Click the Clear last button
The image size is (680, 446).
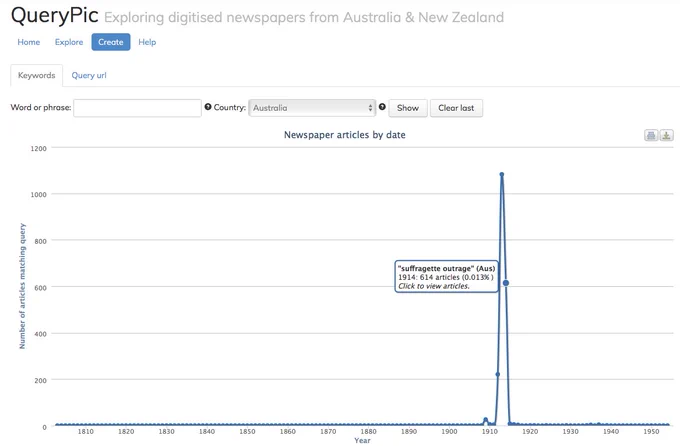pos(456,108)
